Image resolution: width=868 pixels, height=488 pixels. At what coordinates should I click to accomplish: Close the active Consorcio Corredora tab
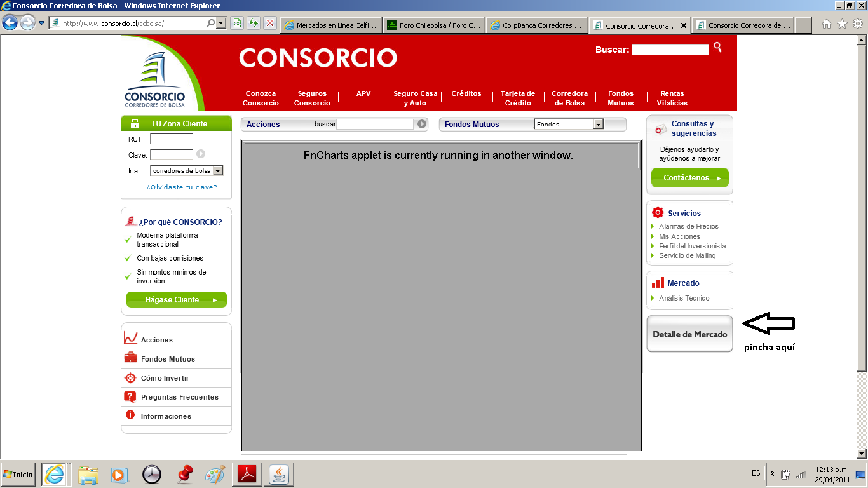tap(684, 26)
